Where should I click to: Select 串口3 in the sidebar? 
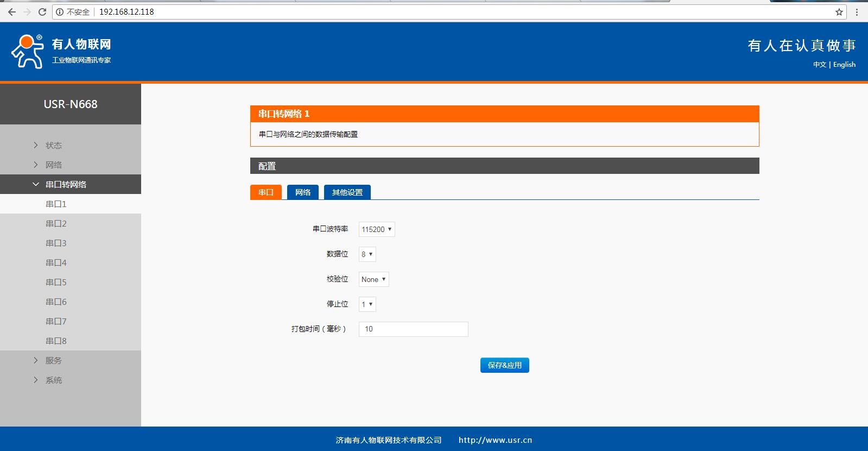click(x=56, y=243)
